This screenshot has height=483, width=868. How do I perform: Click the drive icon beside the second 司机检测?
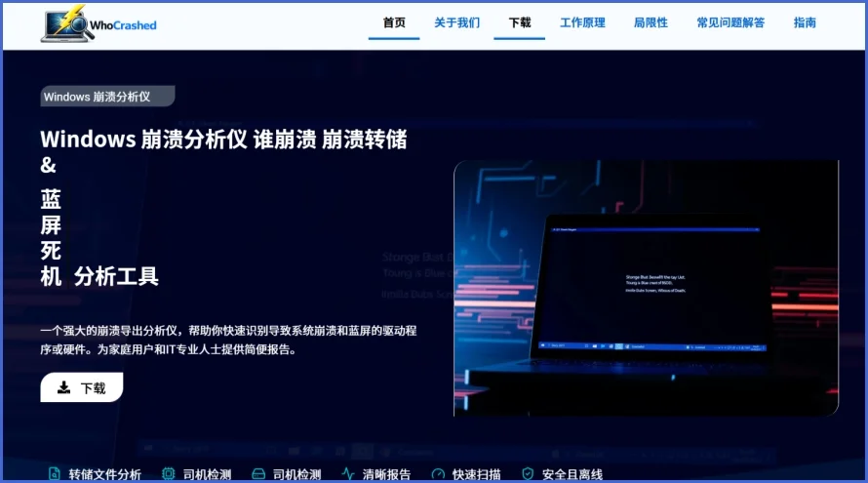258,474
